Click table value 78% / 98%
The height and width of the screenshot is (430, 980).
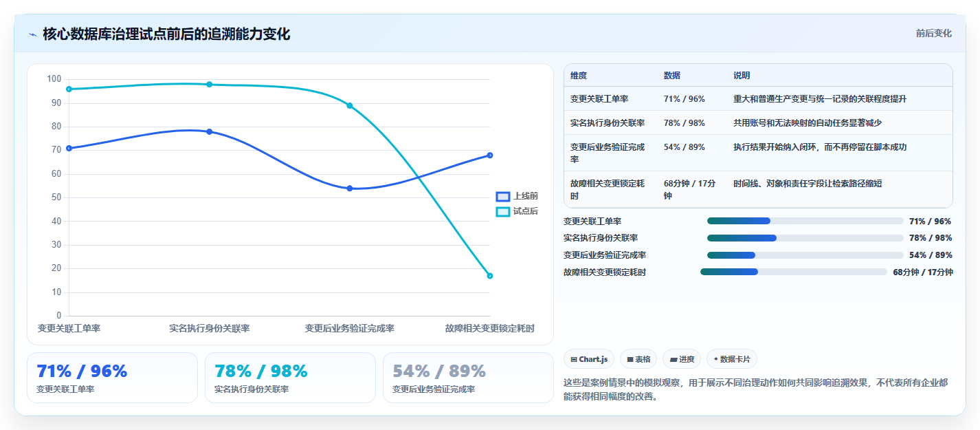click(x=684, y=123)
